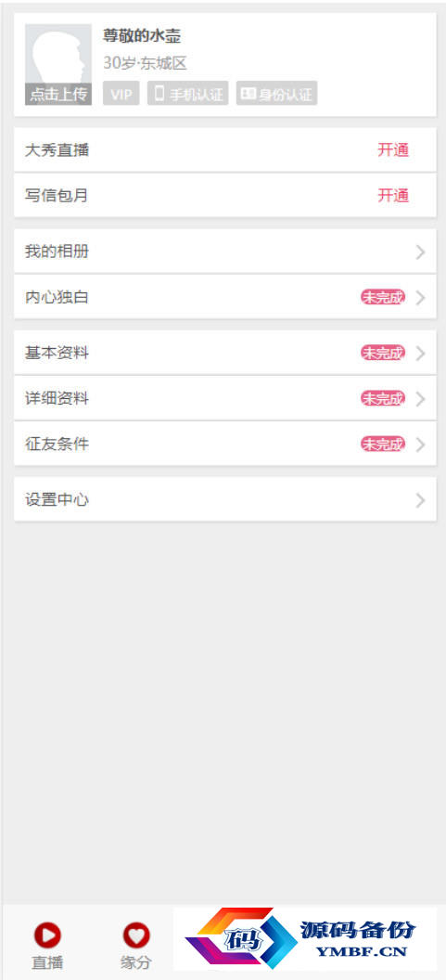Click 未完成 badge on 详细资料
Viewport: 446px width, 980px height.
pyautogui.click(x=383, y=399)
